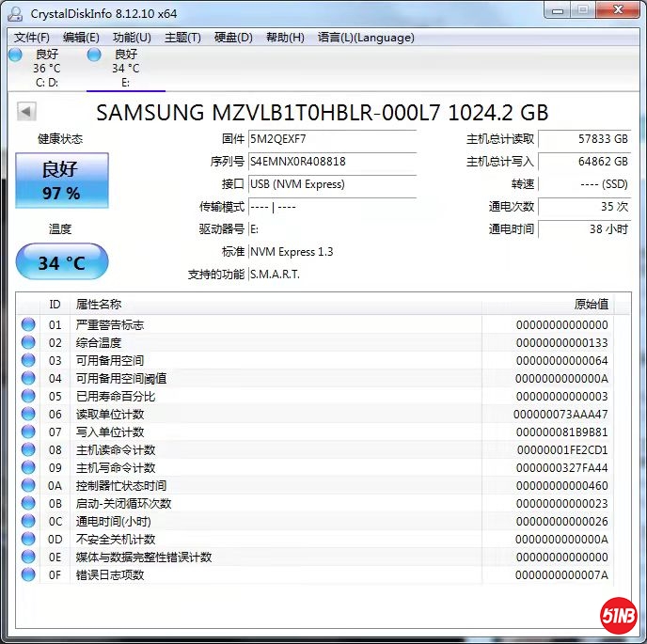Screen dimensions: 647x644
Task: Click the 属性名称 column header
Action: click(x=276, y=305)
